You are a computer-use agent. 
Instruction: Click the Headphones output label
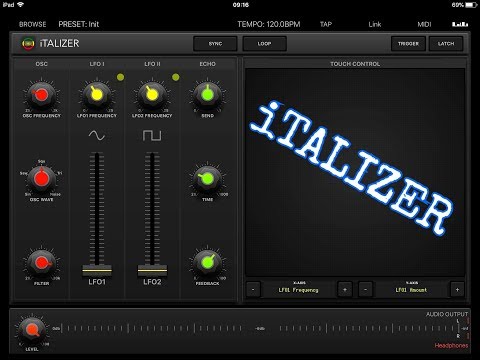pos(451,346)
